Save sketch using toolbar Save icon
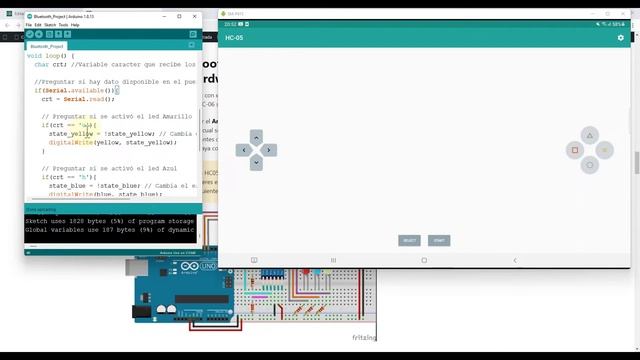640x360 pixels. [68, 34]
